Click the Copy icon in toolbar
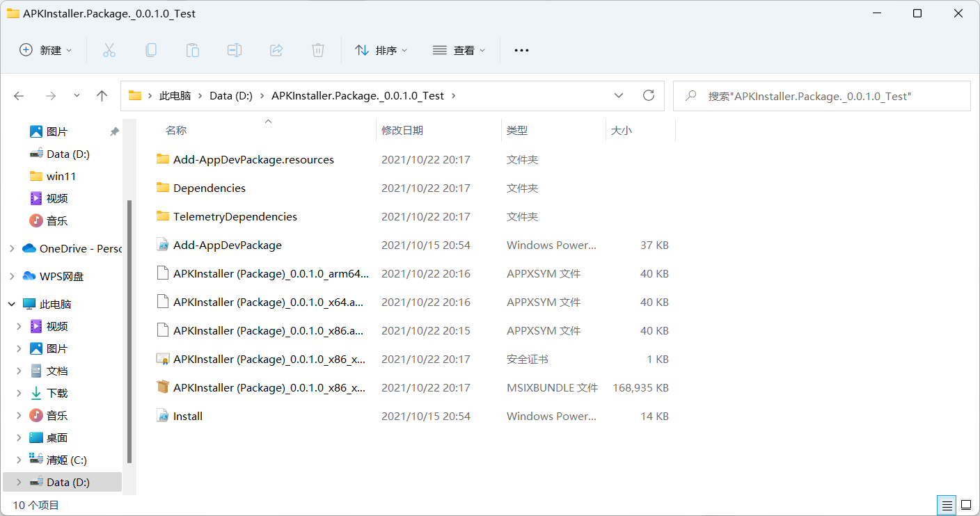 coord(151,50)
